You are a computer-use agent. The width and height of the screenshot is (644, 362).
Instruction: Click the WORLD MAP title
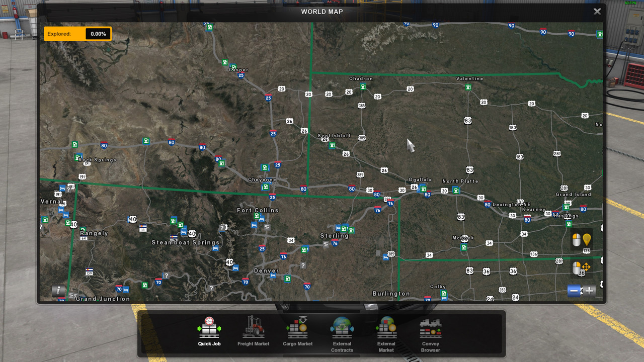coord(322,12)
